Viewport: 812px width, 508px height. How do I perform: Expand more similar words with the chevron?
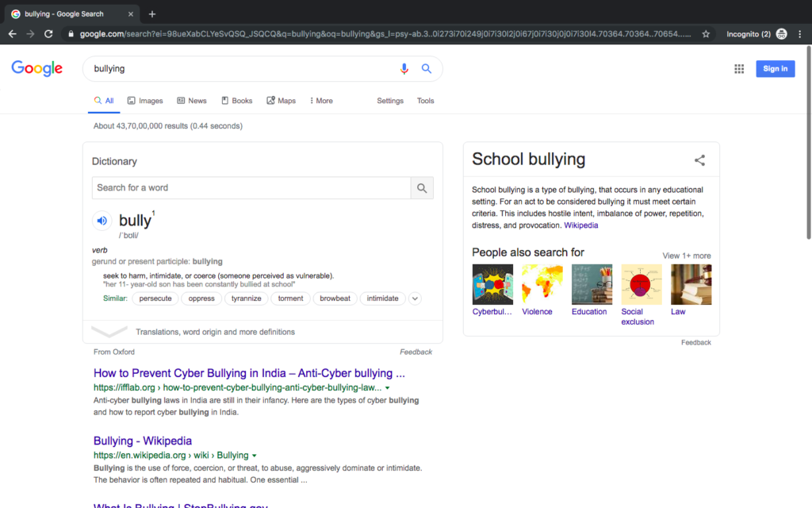[x=415, y=298]
